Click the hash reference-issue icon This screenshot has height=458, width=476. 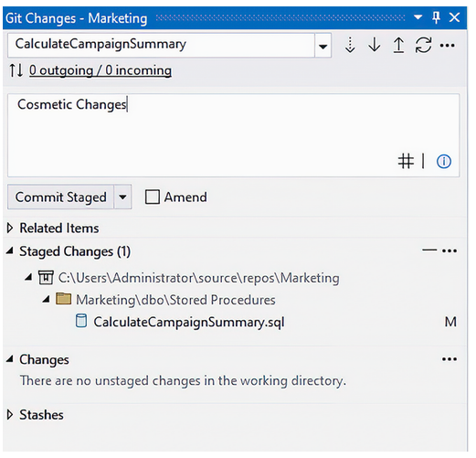coord(406,161)
